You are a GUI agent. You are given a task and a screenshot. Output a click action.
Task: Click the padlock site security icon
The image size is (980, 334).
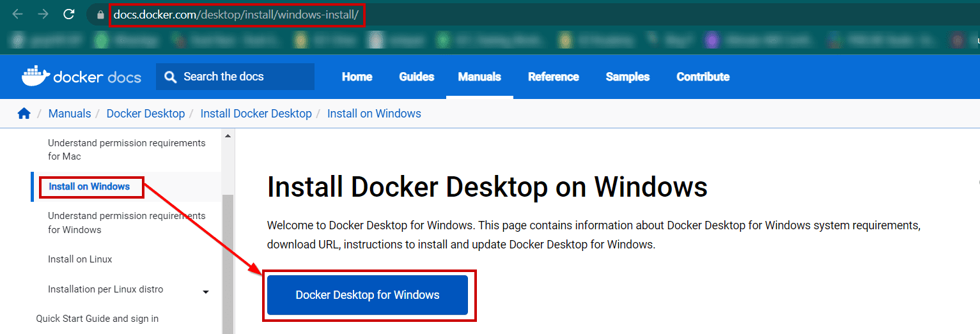click(100, 15)
